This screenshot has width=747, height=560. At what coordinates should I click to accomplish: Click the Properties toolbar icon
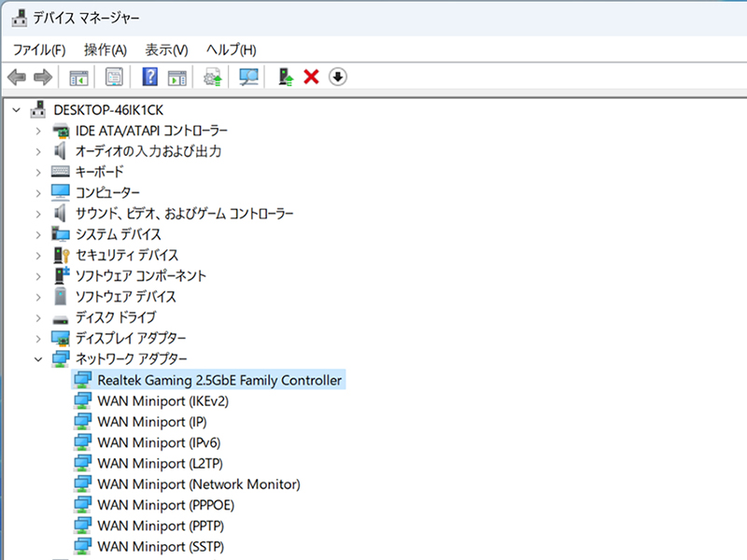coord(114,77)
